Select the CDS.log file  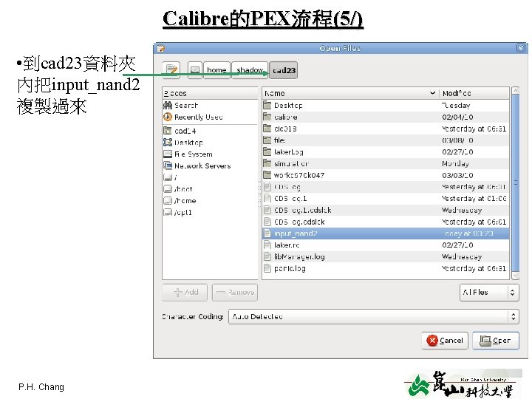(386, 187)
